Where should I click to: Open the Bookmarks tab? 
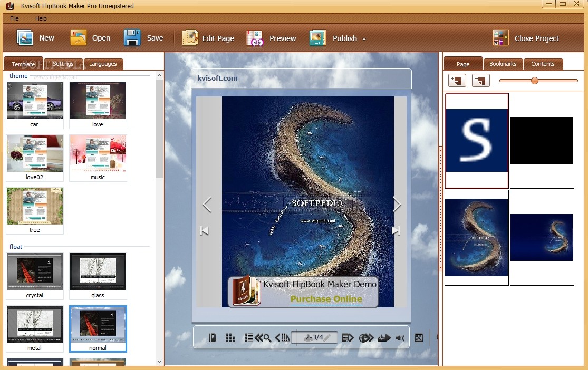point(503,64)
